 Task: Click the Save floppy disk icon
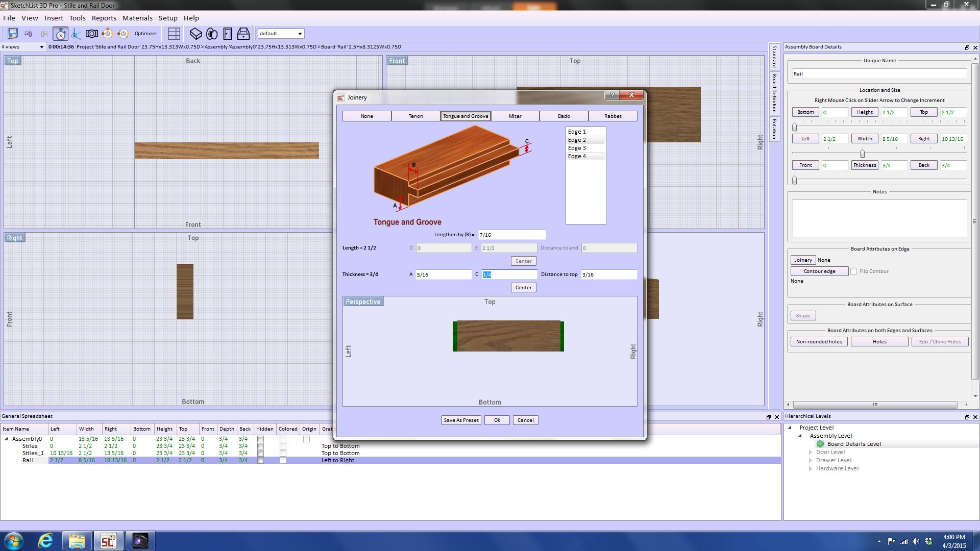(x=13, y=34)
